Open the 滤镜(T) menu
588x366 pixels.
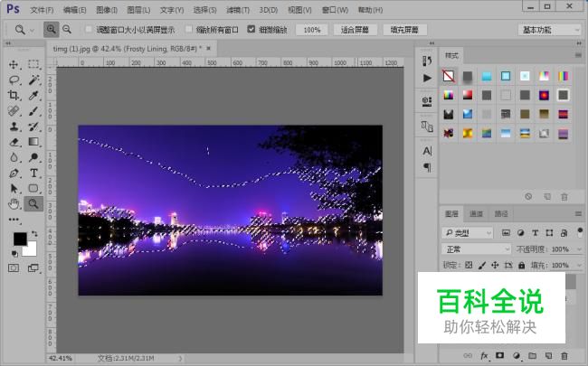pyautogui.click(x=239, y=10)
